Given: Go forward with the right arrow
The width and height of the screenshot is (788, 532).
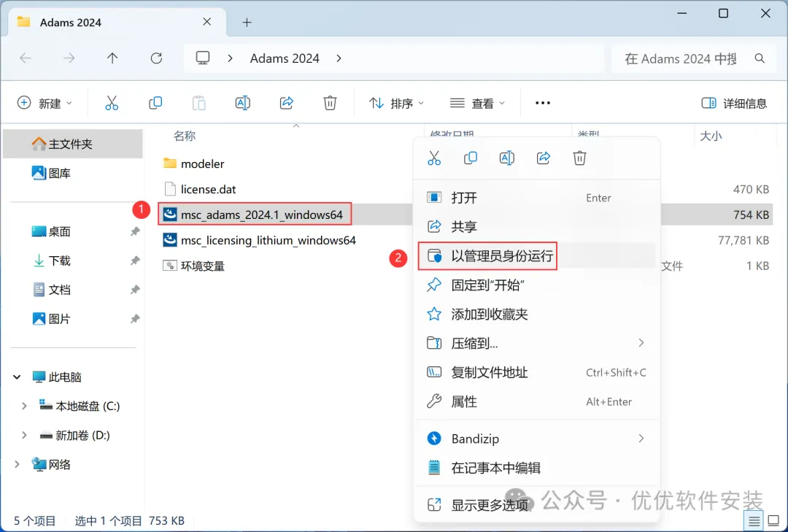Looking at the screenshot, I should [x=69, y=58].
